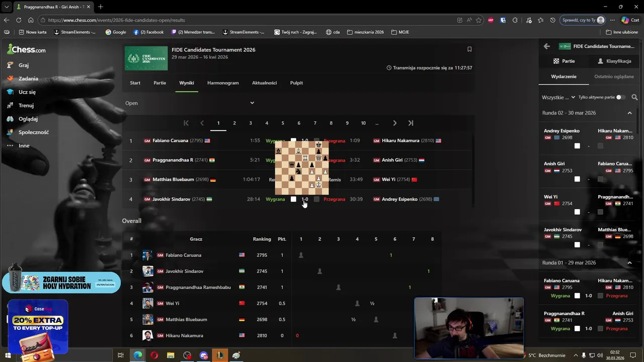Click the Chess.com logo
This screenshot has height=362, width=644.
click(26, 49)
